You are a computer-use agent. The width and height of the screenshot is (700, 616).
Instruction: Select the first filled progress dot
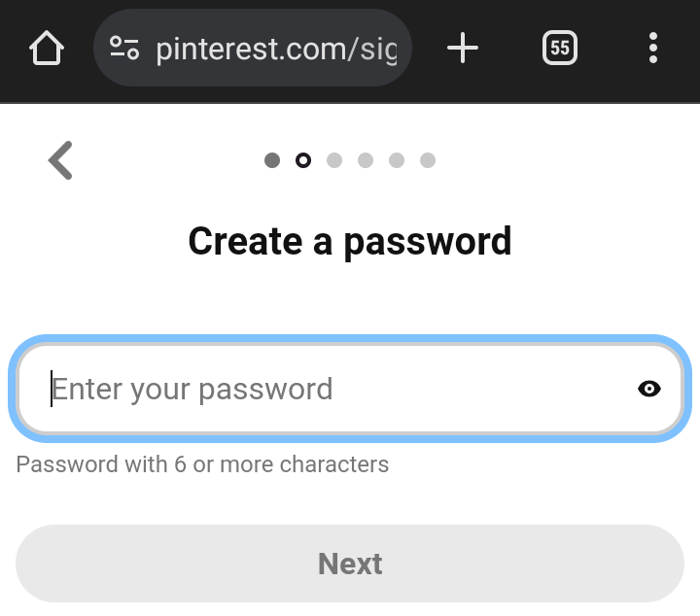click(272, 160)
